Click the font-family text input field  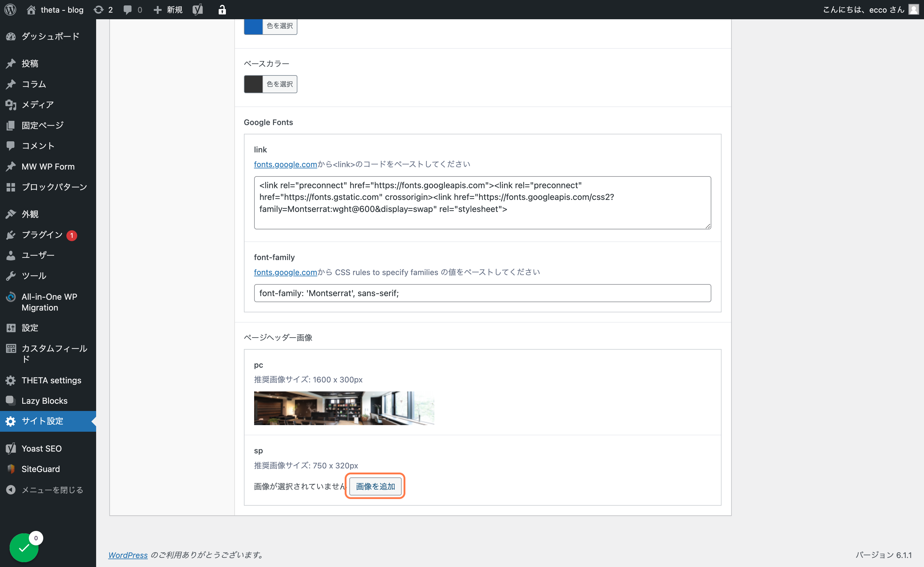click(482, 293)
